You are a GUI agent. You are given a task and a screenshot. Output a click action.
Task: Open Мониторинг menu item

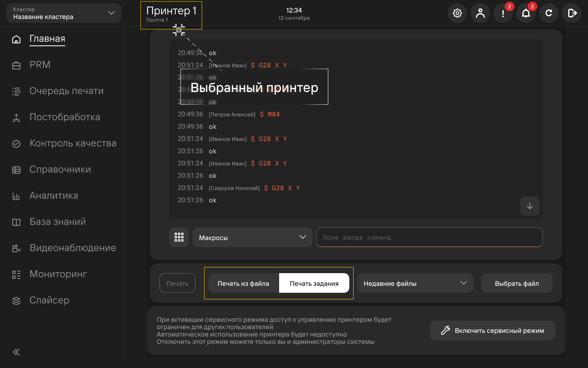(58, 274)
